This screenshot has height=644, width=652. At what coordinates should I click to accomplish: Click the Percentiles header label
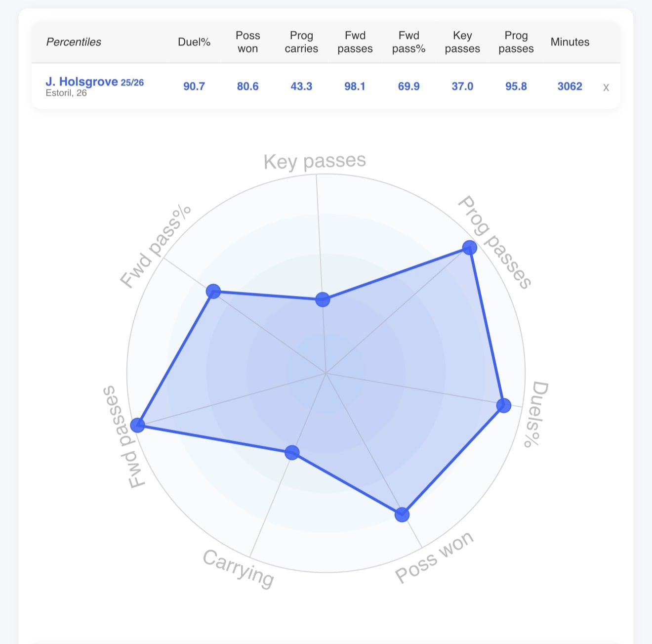(x=74, y=42)
